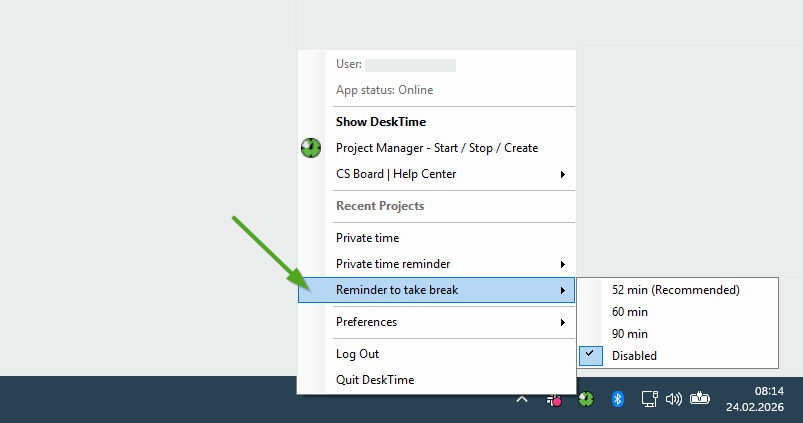Click Show DeskTime in the menu
The width and height of the screenshot is (803, 423).
point(381,122)
